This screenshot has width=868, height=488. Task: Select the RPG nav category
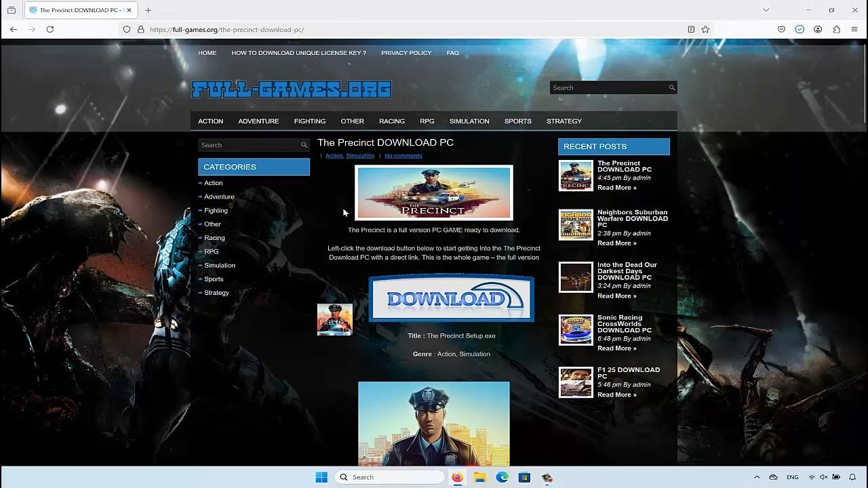pyautogui.click(x=427, y=121)
